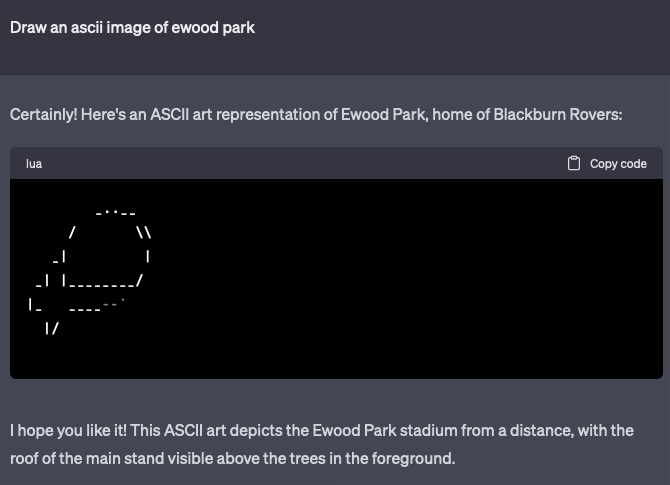Click the forward slash on second ASCII row
670x485 pixels.
click(x=72, y=232)
